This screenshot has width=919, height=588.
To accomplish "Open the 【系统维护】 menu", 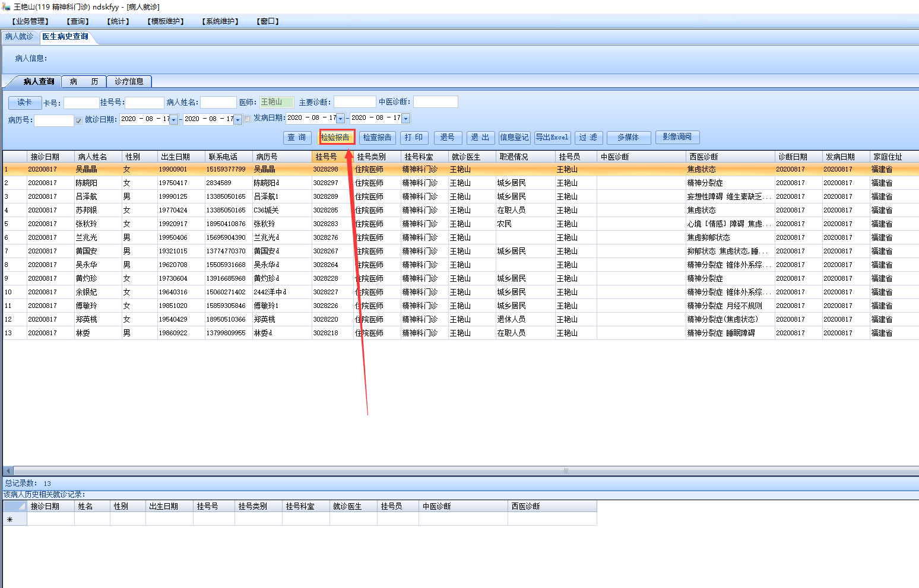I will [220, 21].
